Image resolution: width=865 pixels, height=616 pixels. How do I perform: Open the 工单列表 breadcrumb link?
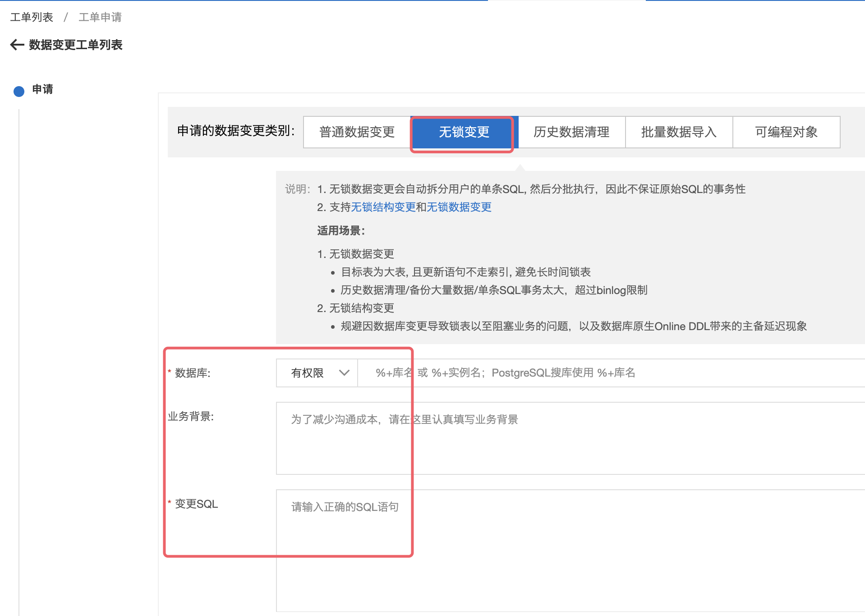pos(32,17)
